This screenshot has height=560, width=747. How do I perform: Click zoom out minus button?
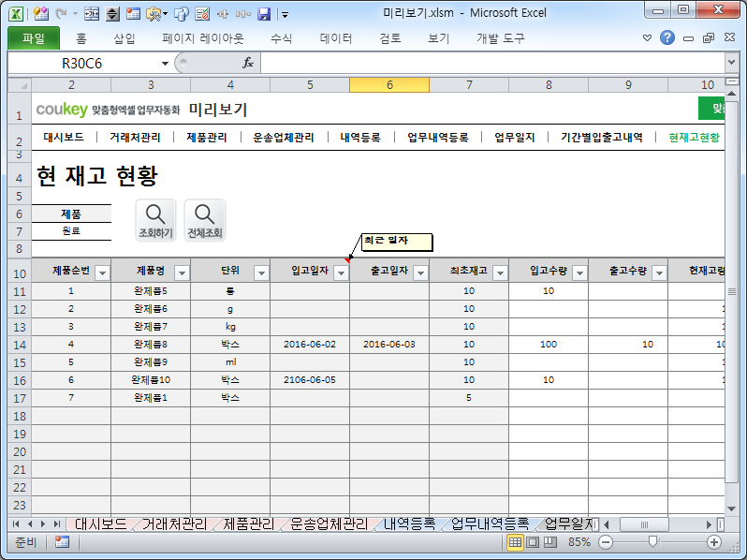coord(606,542)
